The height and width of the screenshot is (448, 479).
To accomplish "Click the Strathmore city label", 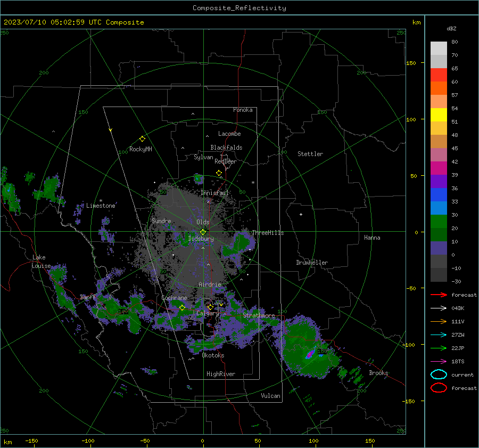I will 259,315.
